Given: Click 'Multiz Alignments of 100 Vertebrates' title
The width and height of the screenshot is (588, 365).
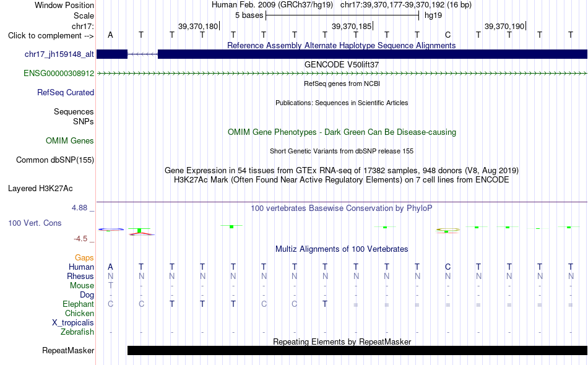Looking at the screenshot, I should coord(342,249).
